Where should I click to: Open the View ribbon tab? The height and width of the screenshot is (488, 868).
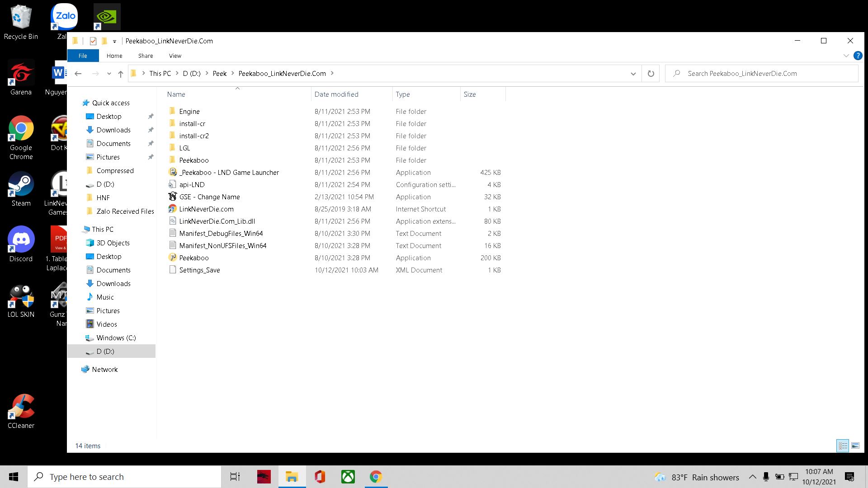pos(175,56)
